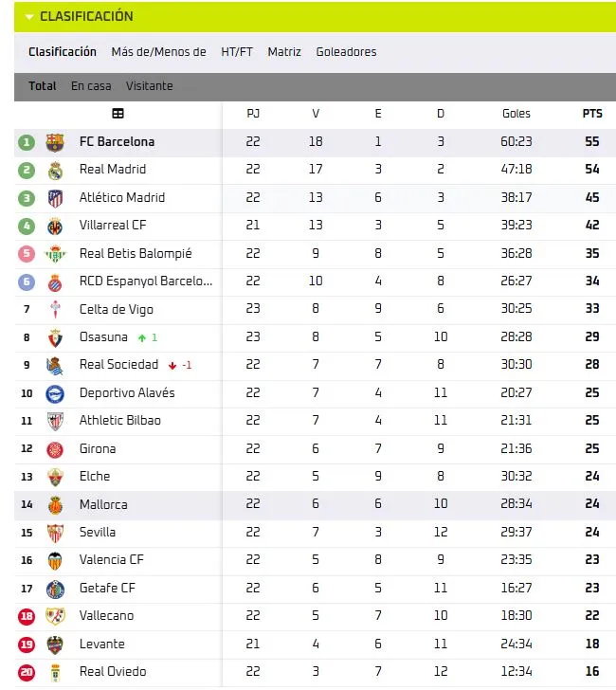Click the FC Barcelona club crest icon
The height and width of the screenshot is (690, 616).
[x=55, y=142]
